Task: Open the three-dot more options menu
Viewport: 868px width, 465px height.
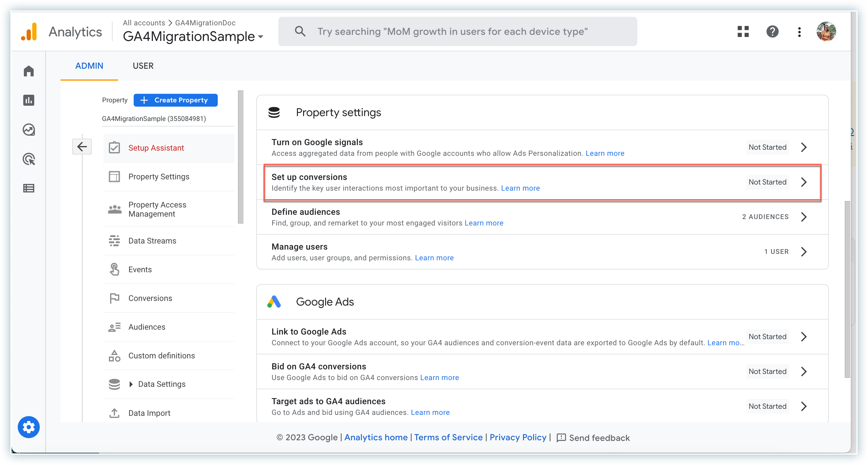Action: point(799,32)
